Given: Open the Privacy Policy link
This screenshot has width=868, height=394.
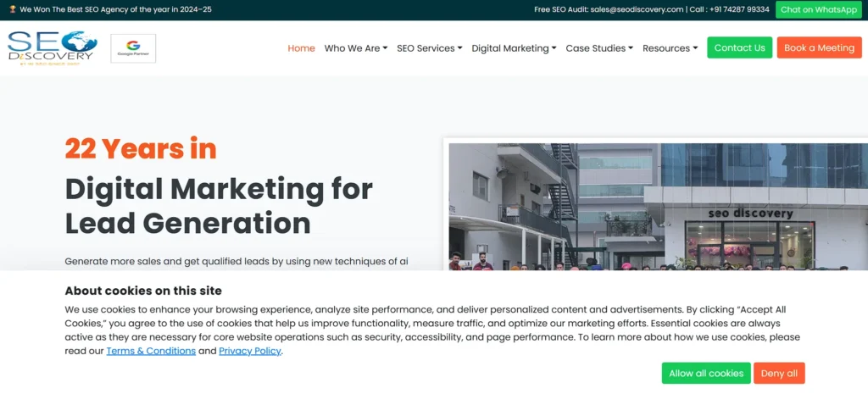Looking at the screenshot, I should 250,351.
